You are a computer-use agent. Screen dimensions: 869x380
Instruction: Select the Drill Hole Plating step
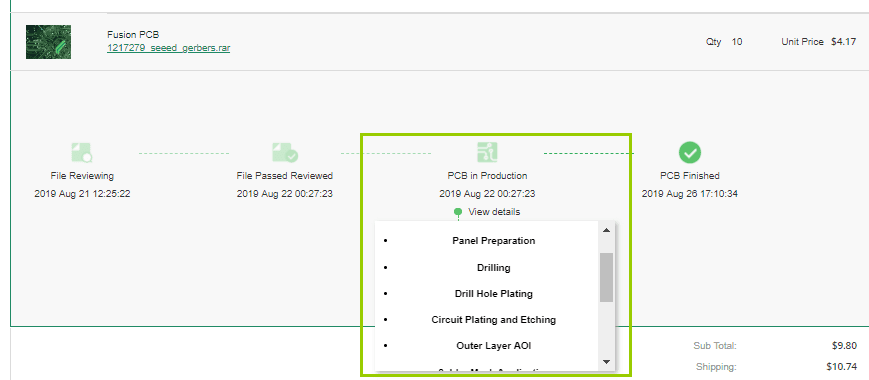tap(493, 294)
